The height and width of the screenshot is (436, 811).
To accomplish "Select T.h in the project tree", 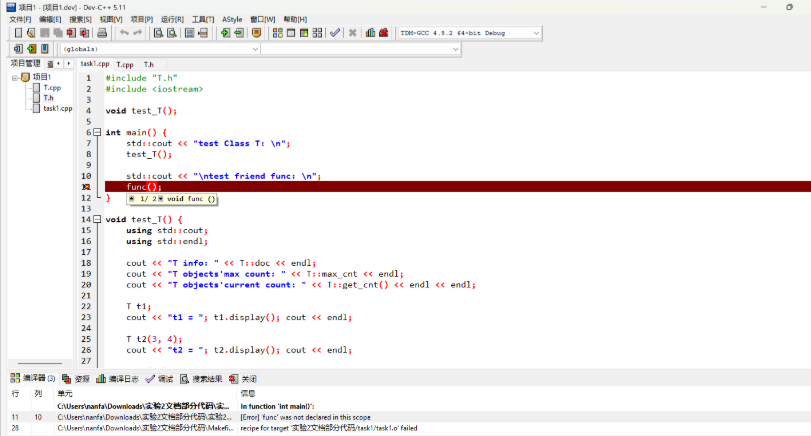I will pyautogui.click(x=48, y=98).
